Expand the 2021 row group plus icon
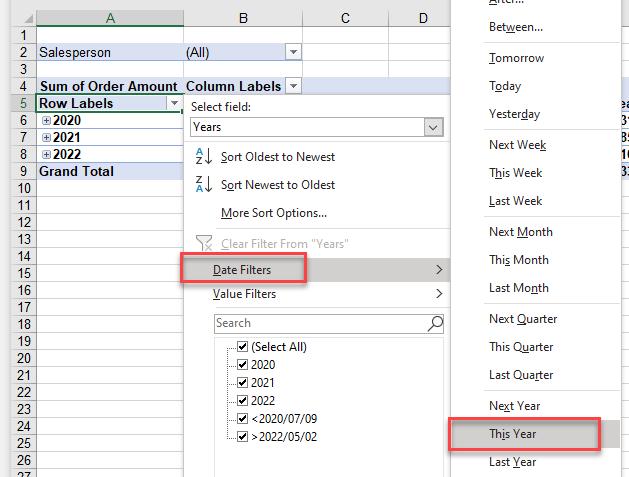This screenshot has height=477, width=629. coord(46,138)
